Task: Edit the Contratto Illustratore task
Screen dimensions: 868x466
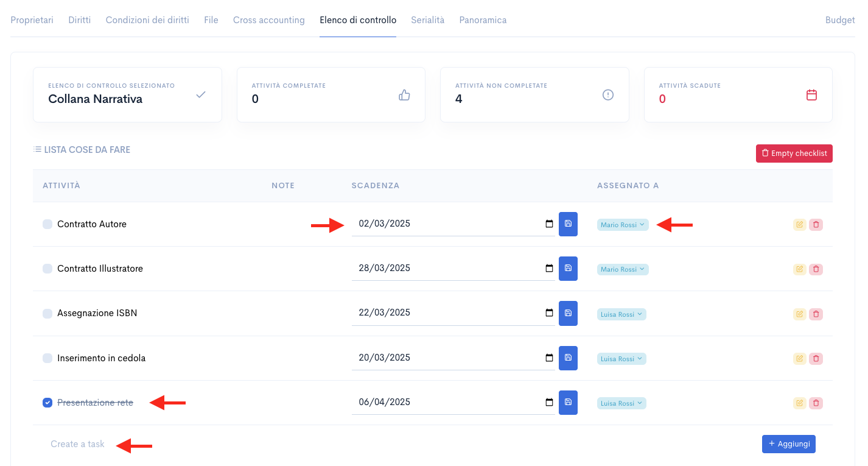Action: click(x=799, y=269)
